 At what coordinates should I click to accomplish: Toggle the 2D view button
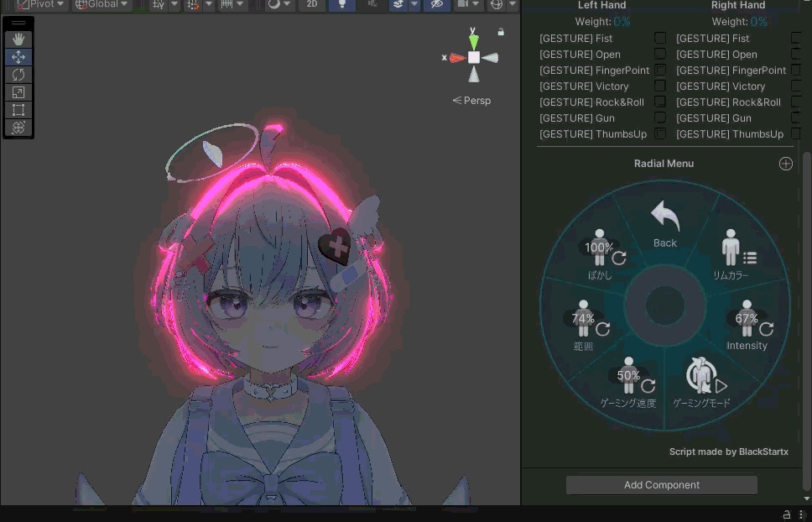(312, 5)
